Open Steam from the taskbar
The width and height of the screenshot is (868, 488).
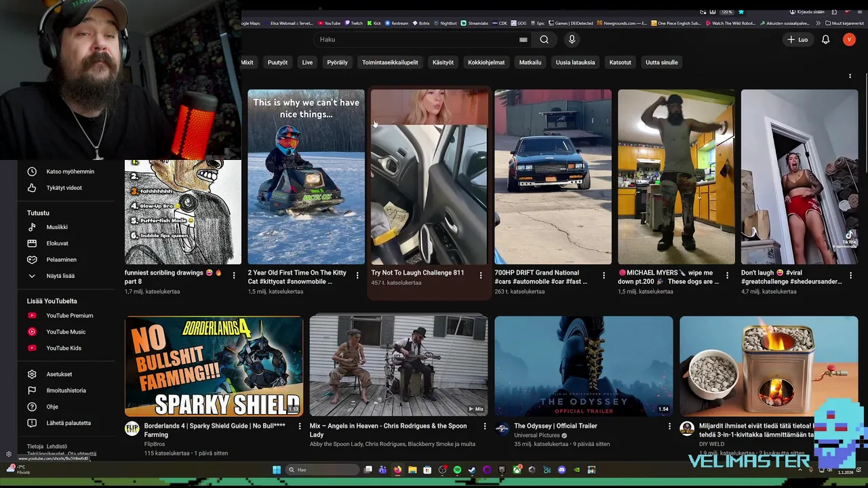click(472, 470)
